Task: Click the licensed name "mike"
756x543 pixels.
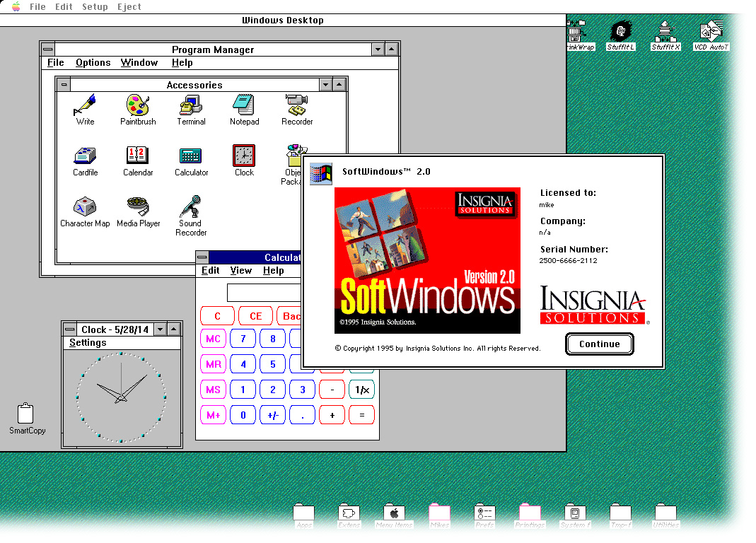Action: coord(546,205)
